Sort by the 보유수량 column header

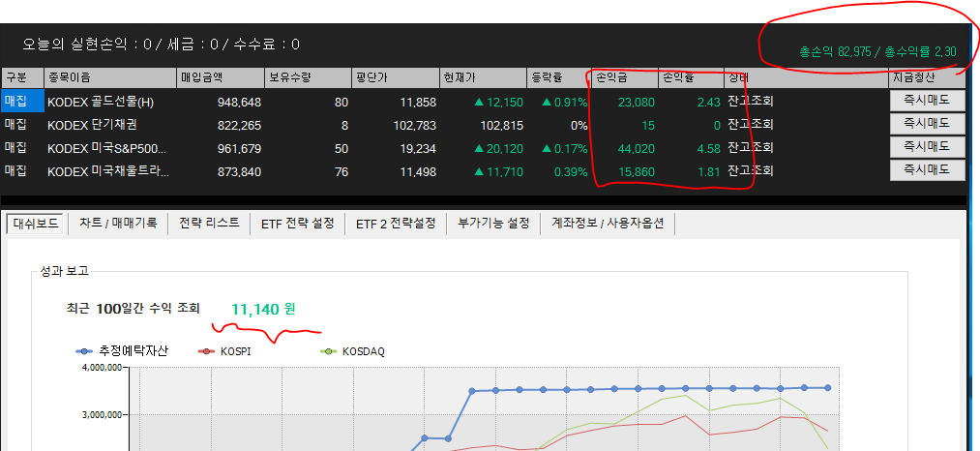(309, 78)
